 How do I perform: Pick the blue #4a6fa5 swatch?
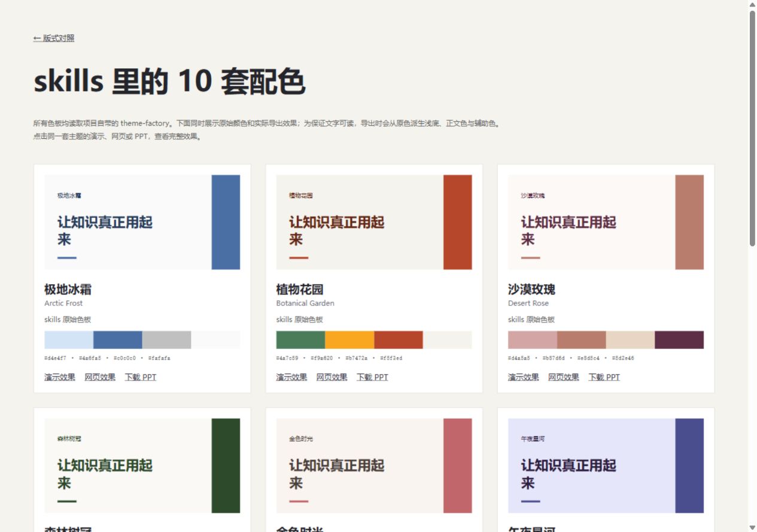pos(118,340)
